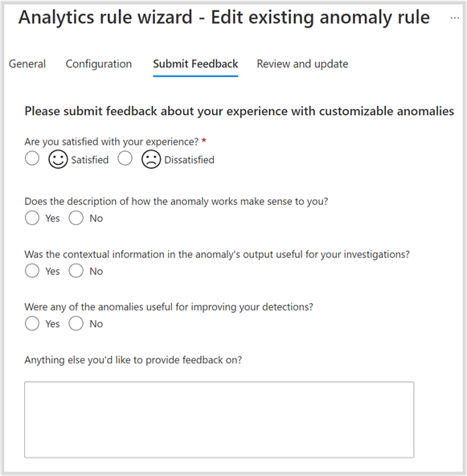Open the Configuration tab
The image size is (467, 476).
point(99,64)
